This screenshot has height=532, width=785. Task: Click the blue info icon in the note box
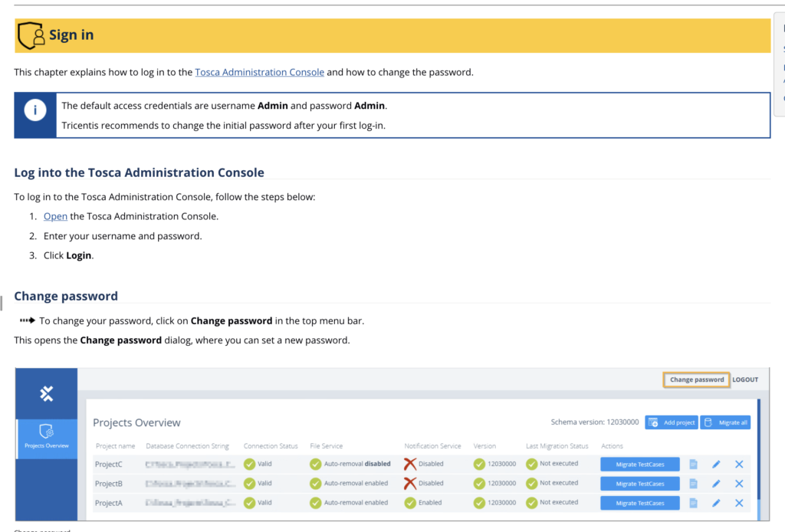[x=35, y=110]
